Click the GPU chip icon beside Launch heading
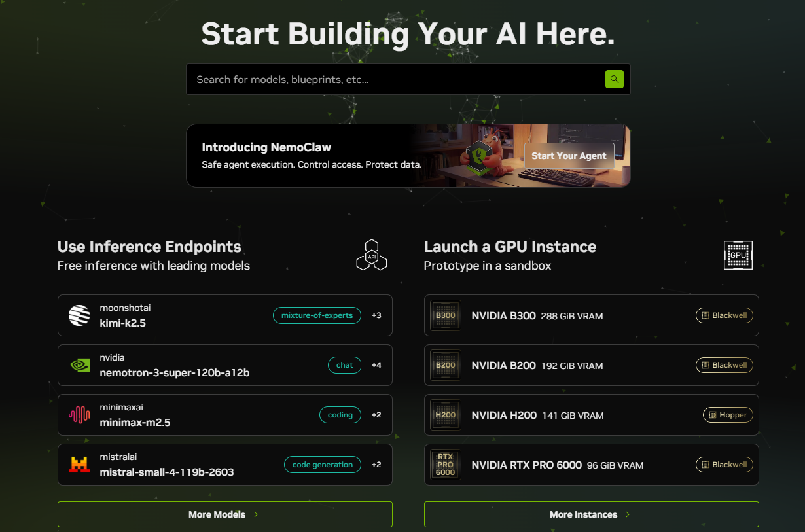 click(738, 255)
